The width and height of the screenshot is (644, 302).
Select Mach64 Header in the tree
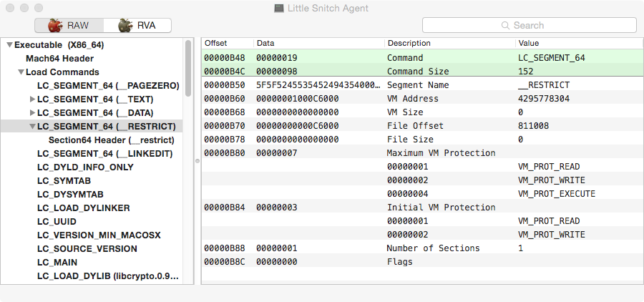coord(59,59)
